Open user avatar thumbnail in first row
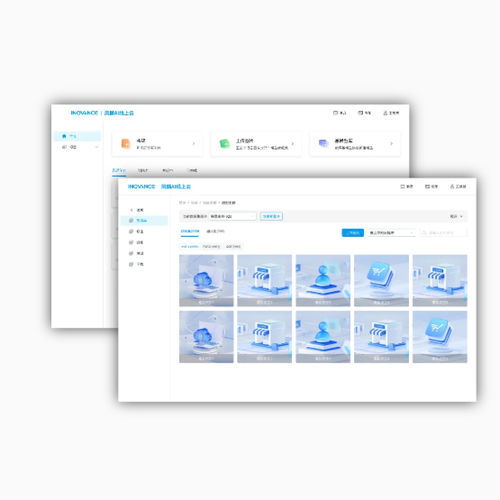This screenshot has height=500, width=500. 323,280
